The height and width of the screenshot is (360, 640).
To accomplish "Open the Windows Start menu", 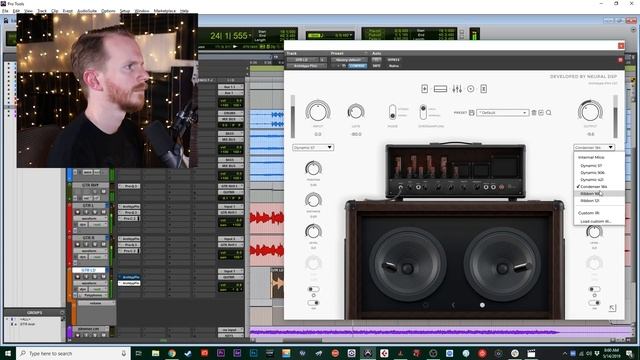I will [8, 353].
